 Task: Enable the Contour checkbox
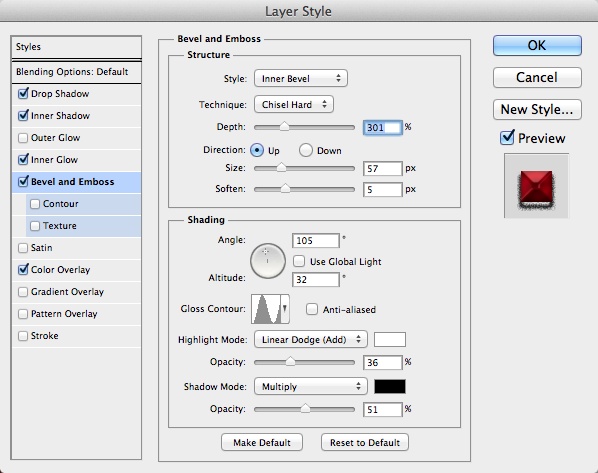pyautogui.click(x=35, y=204)
